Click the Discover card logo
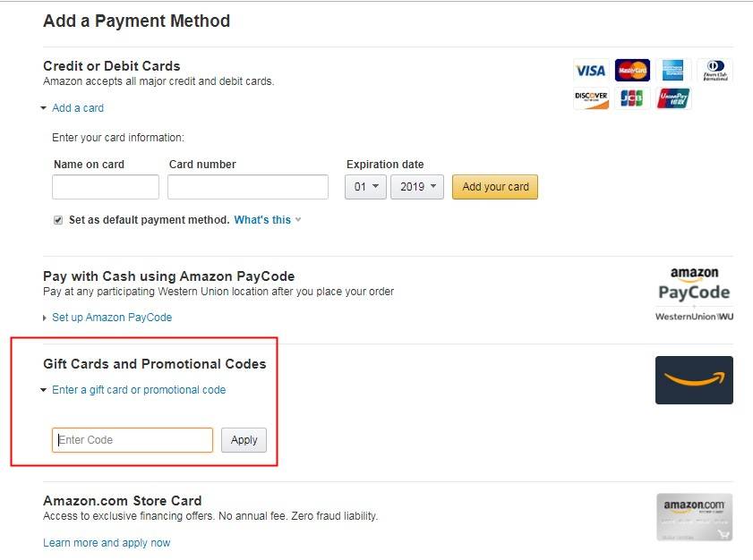 point(591,98)
